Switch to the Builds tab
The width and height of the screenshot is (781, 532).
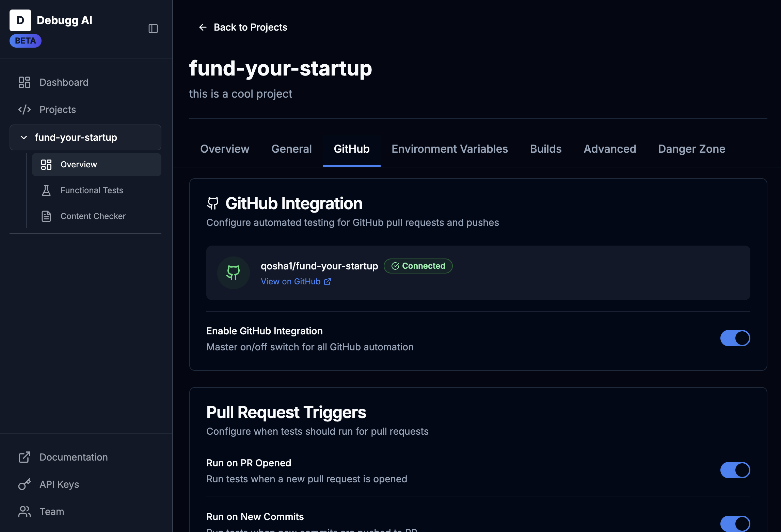(x=545, y=149)
